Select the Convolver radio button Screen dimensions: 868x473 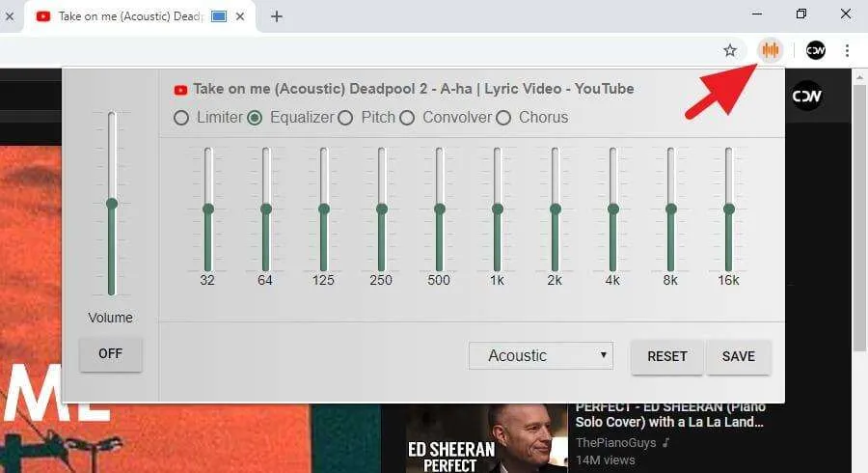tap(407, 118)
